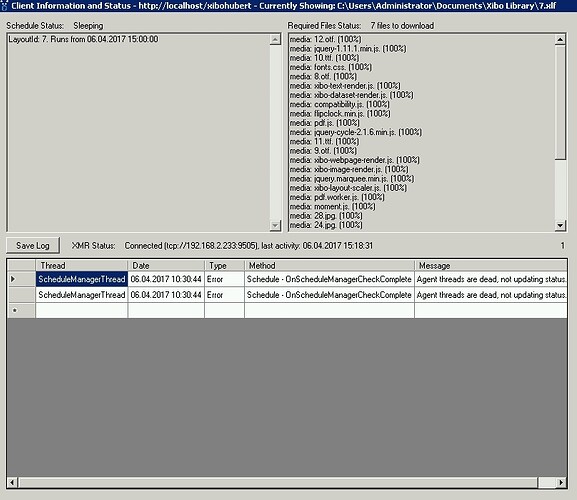Image resolution: width=577 pixels, height=500 pixels.
Task: Sort log by Thread column header
Action: click(81, 266)
